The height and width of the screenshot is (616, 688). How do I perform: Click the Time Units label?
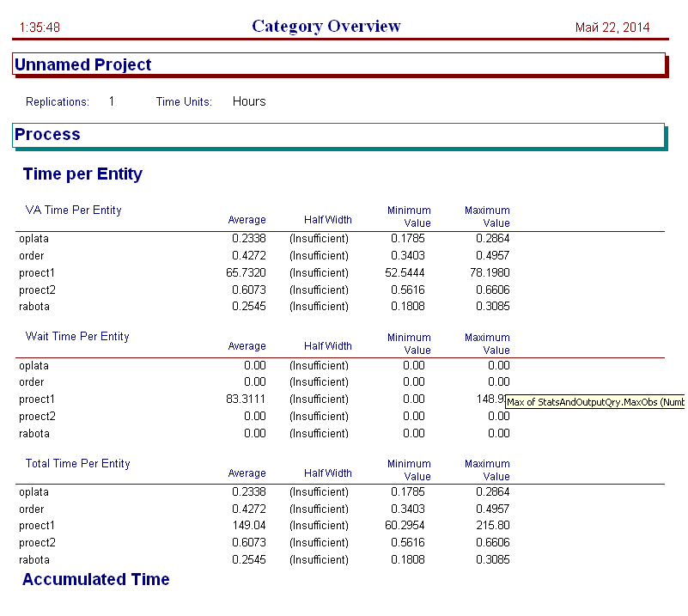pos(184,101)
